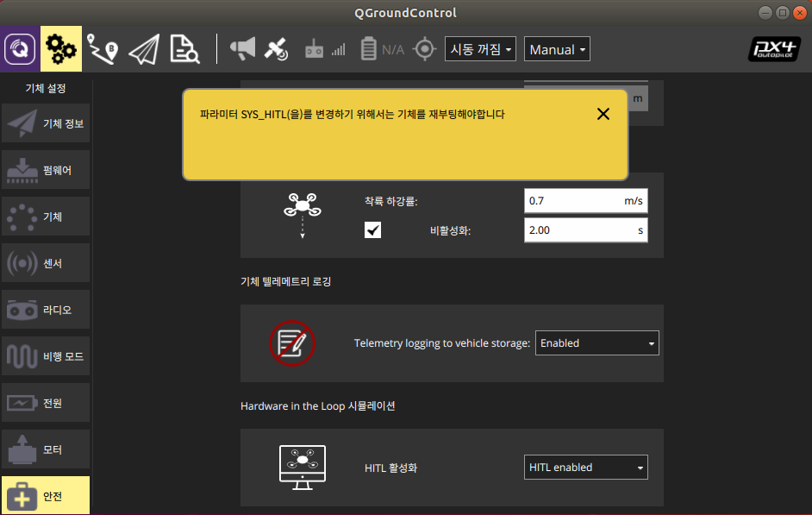Screen dimensions: 812x515
Task: Edit the 비활성화 time field 2.00
Action: coord(585,230)
